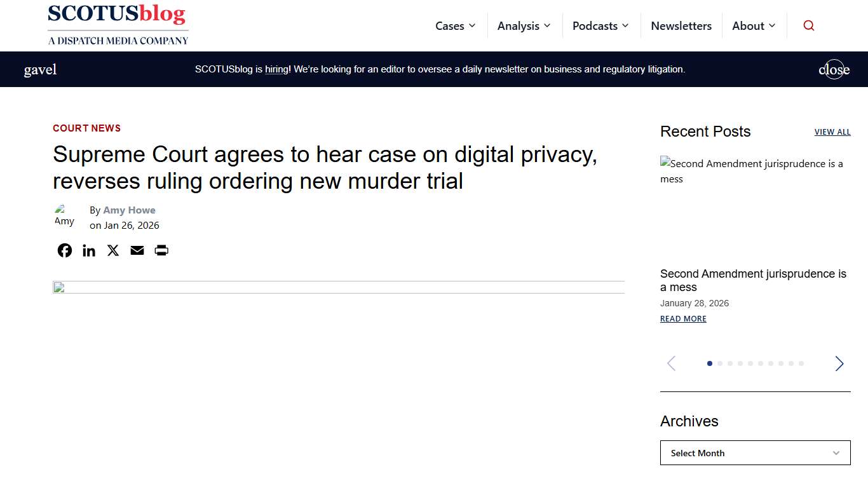Dismiss the hiring banner with close

pyautogui.click(x=834, y=69)
